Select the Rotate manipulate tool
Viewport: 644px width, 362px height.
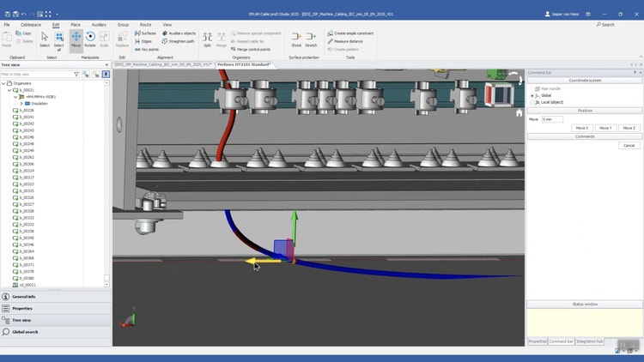pos(90,39)
